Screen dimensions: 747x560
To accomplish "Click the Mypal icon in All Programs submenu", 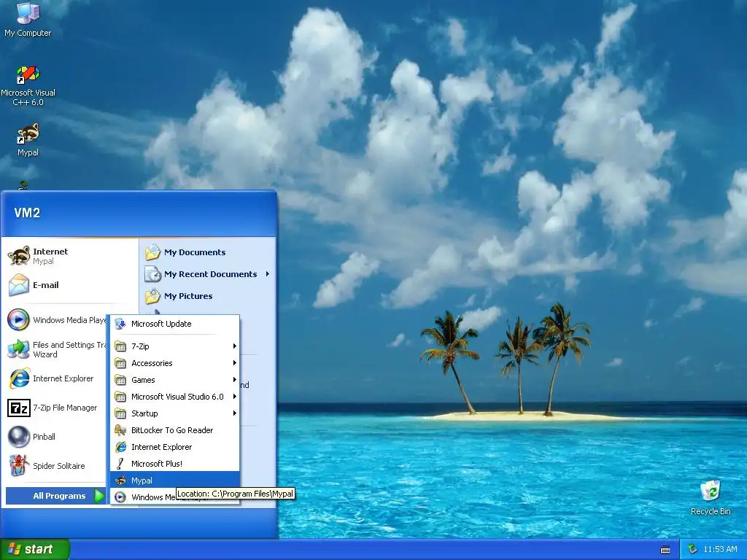I will coord(121,480).
